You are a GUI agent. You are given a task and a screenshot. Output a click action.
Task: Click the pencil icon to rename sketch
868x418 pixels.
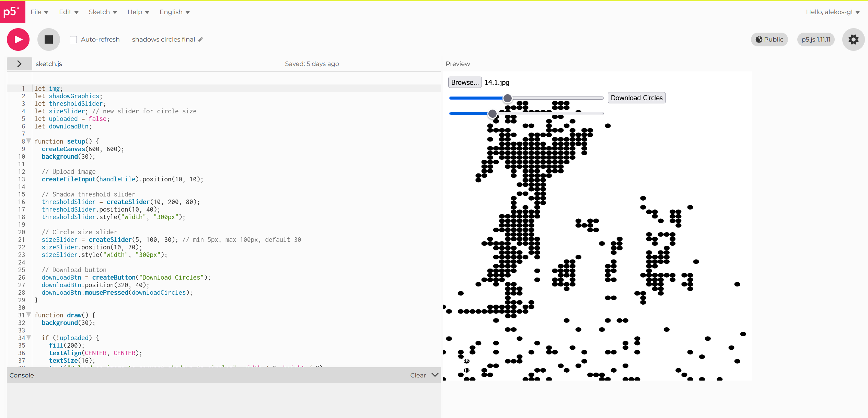(x=200, y=40)
